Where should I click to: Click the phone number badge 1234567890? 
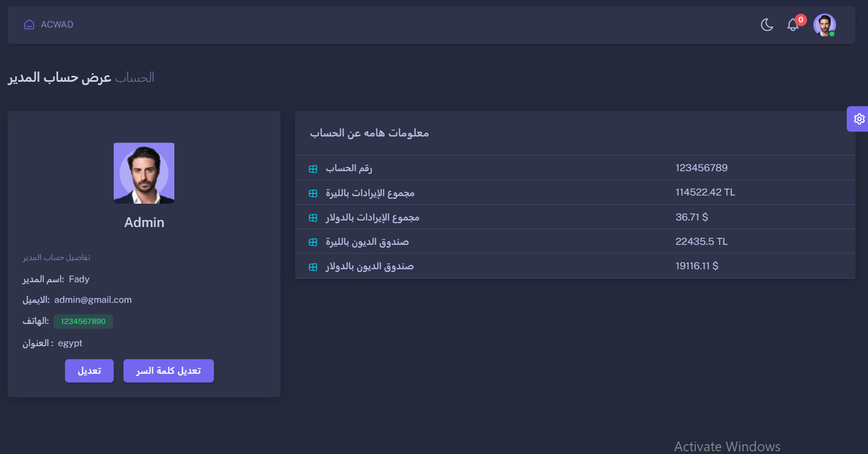83,321
